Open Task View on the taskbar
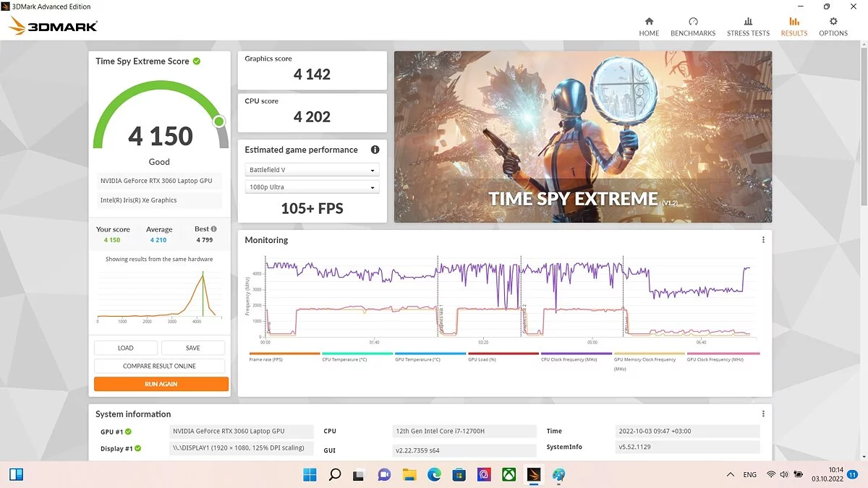 click(359, 475)
